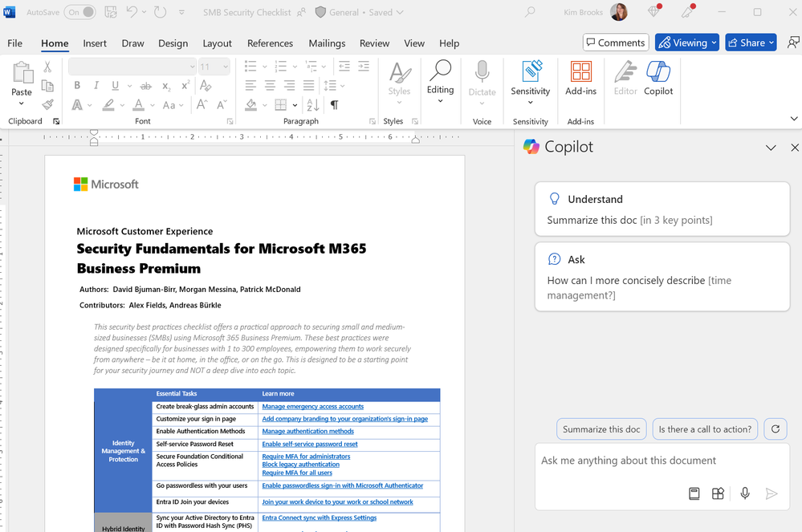The width and height of the screenshot is (802, 532).
Task: Open the Borders dropdown arrow
Action: 295,105
